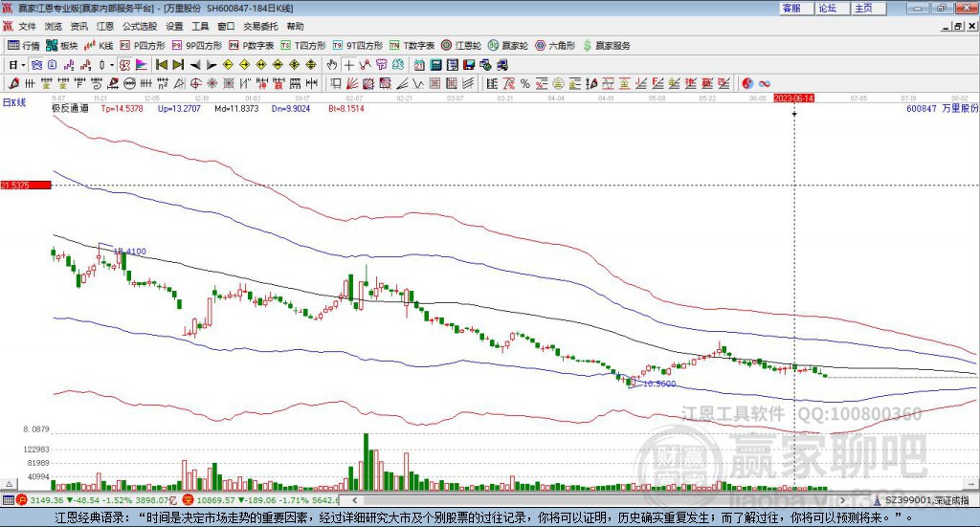Click the red-blue yin-yang circle icon

[747, 83]
